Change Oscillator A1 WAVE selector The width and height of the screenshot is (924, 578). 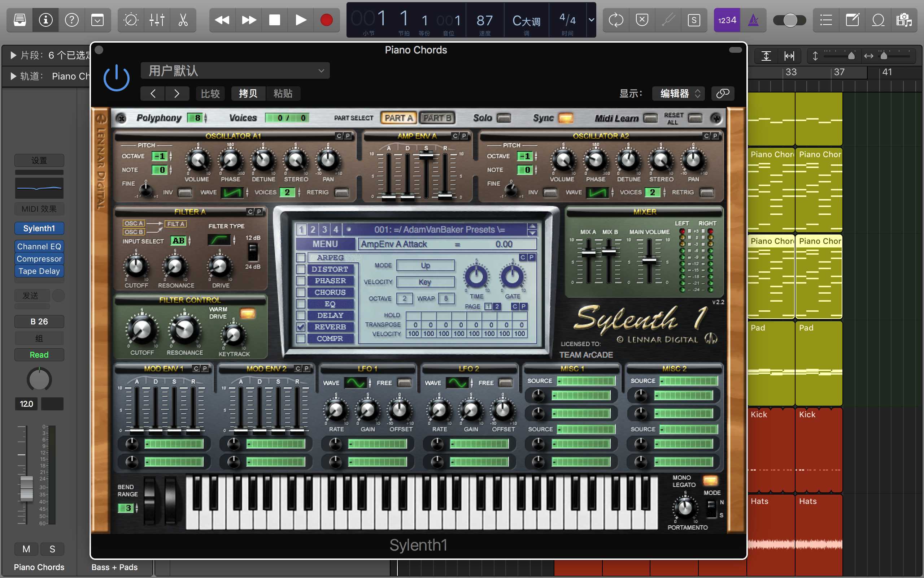pyautogui.click(x=232, y=192)
